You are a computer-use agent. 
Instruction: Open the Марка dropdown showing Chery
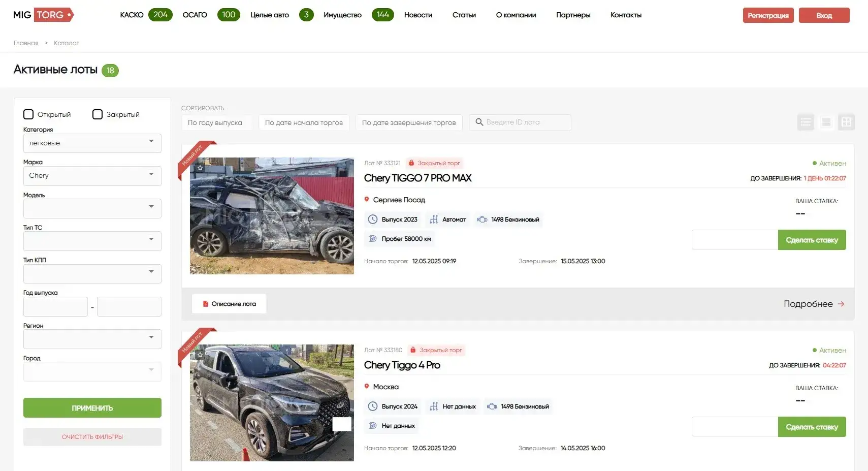pyautogui.click(x=92, y=176)
